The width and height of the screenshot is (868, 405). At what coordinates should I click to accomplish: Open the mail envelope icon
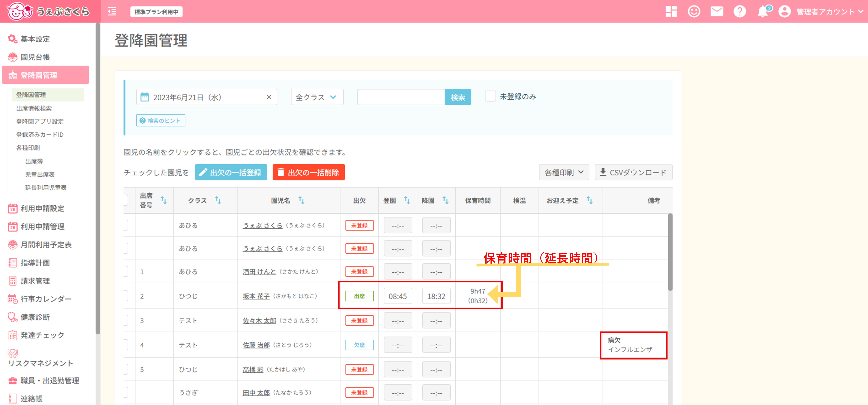pos(717,11)
